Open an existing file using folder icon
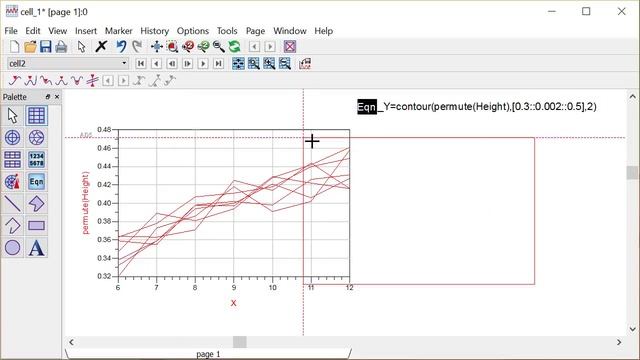640x360 pixels. [x=30, y=47]
